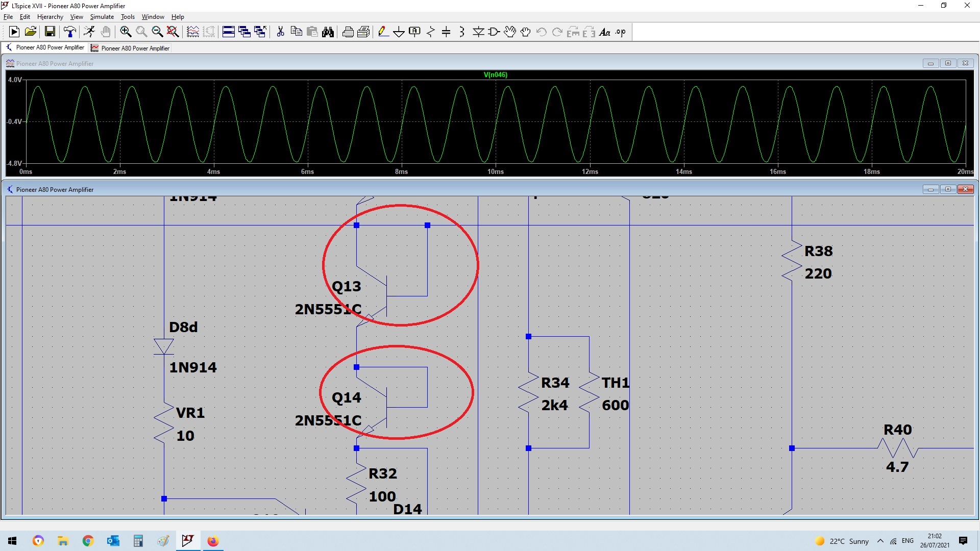Open the Tools menu

click(128, 17)
